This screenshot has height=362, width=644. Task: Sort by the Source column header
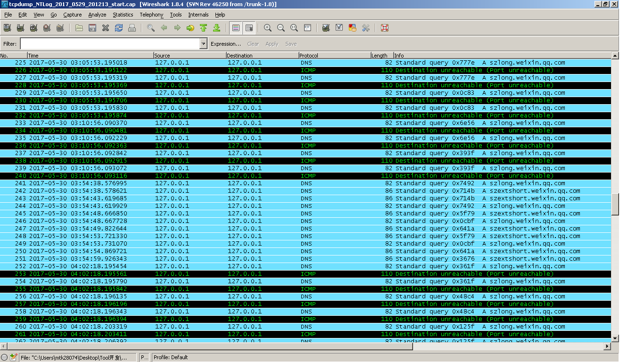tap(190, 56)
